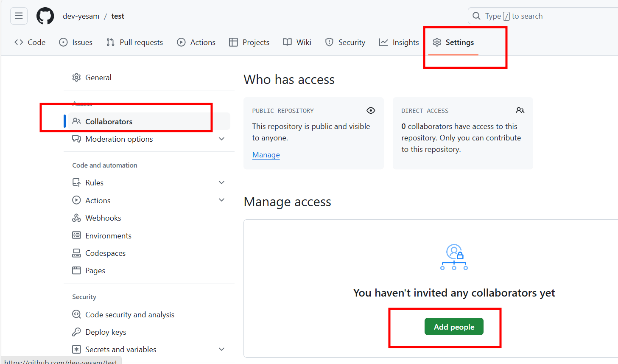
Task: Click the Issues tab circle icon
Action: (63, 42)
